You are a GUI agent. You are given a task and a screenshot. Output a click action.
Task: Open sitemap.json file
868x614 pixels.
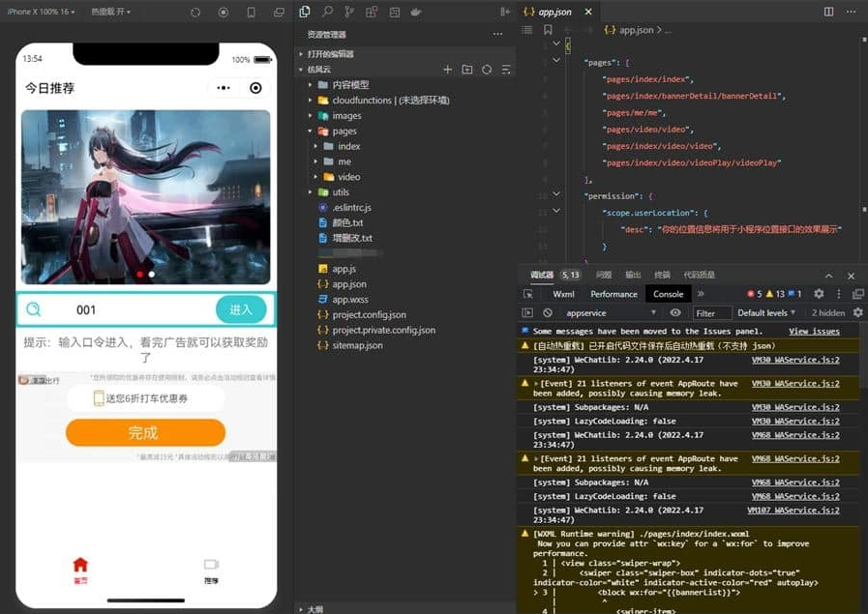pyautogui.click(x=357, y=345)
